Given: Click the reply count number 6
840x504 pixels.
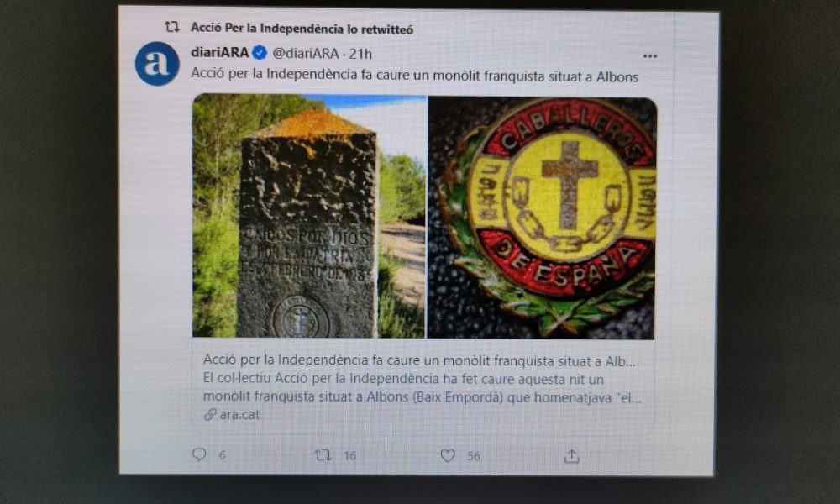Looking at the screenshot, I should coord(223,455).
